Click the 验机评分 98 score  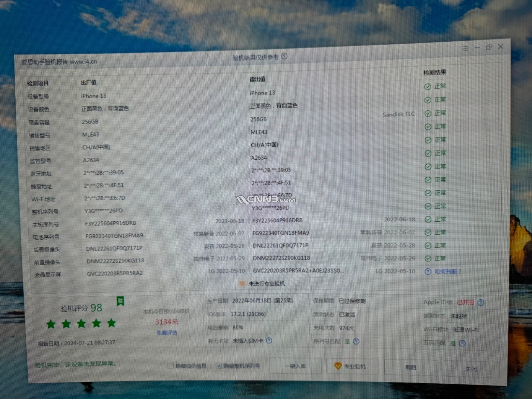pos(81,308)
